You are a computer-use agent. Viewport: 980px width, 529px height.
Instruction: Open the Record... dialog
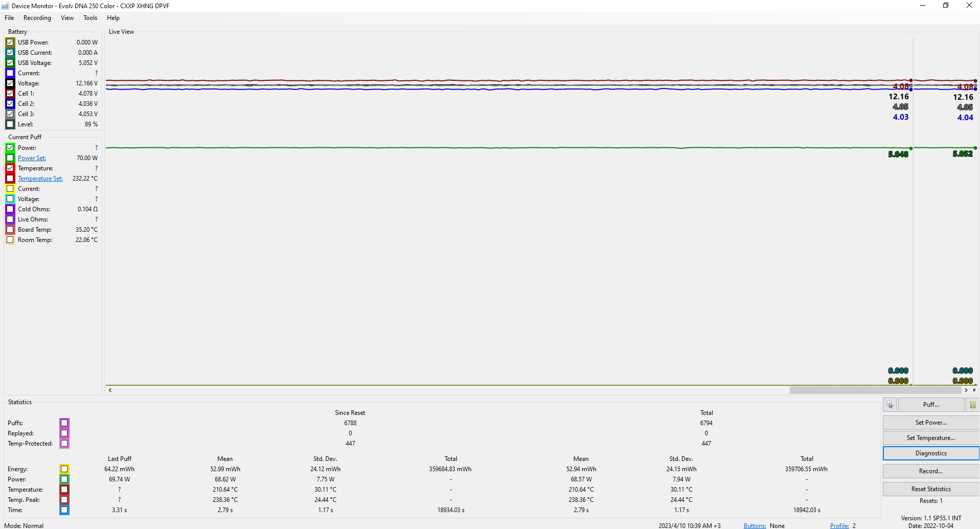tap(931, 471)
